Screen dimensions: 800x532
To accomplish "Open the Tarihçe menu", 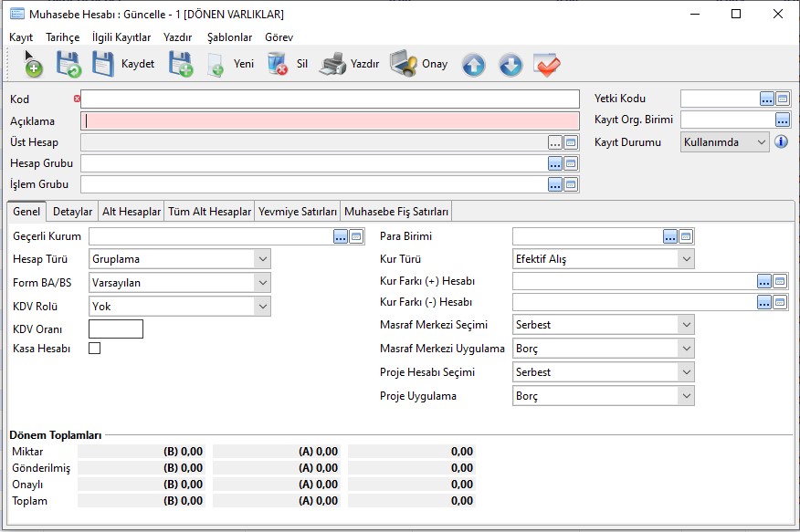I will [63, 37].
